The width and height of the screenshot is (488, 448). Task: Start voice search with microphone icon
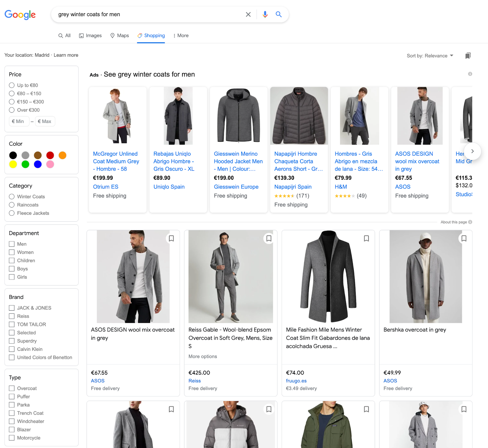tap(265, 14)
